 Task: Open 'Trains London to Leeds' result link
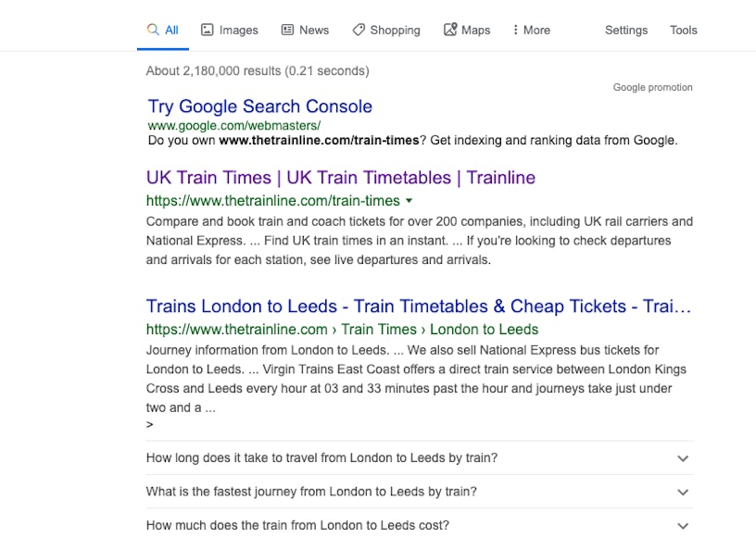[x=419, y=307]
